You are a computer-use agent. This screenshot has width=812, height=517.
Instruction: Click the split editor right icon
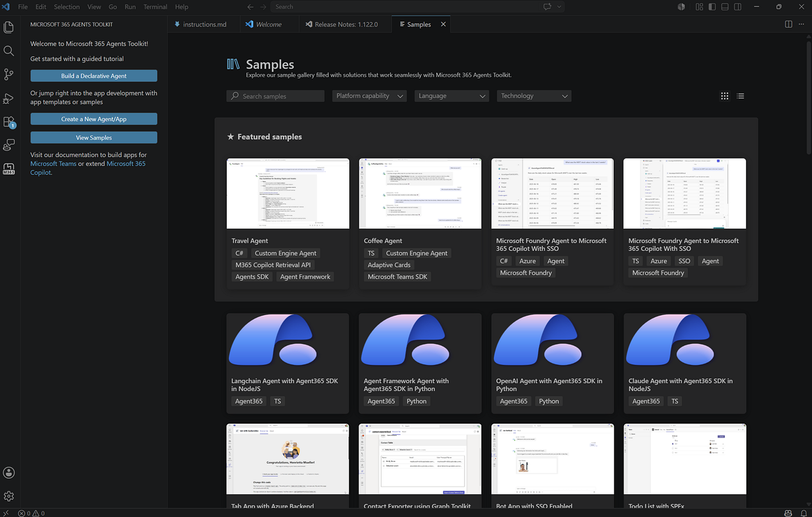coord(788,24)
